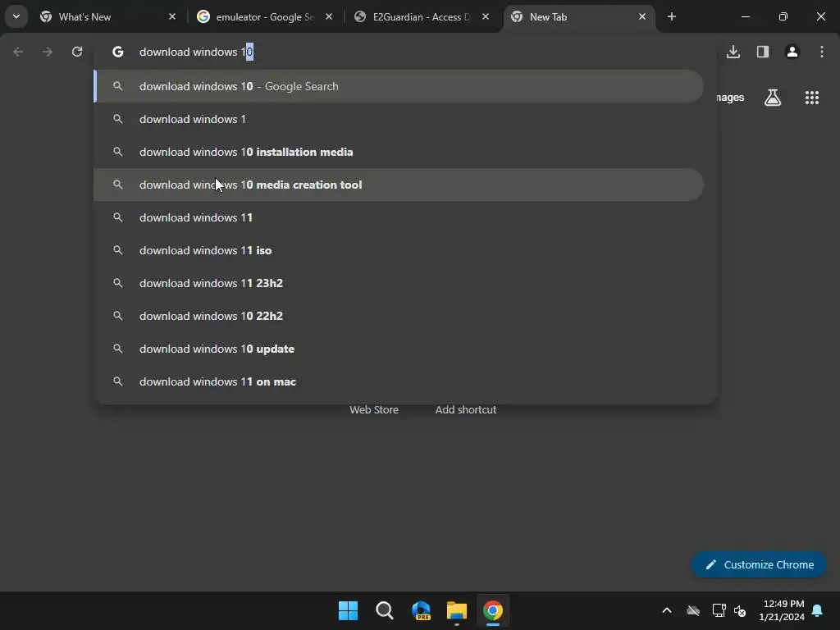Image resolution: width=840 pixels, height=630 pixels.
Task: Pick 'download windows 10 update' suggestion
Action: [399, 349]
